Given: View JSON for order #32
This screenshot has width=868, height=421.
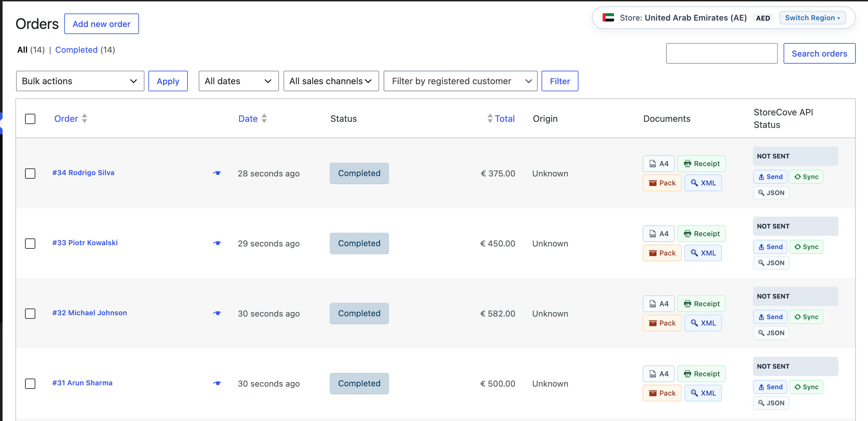Looking at the screenshot, I should (771, 333).
